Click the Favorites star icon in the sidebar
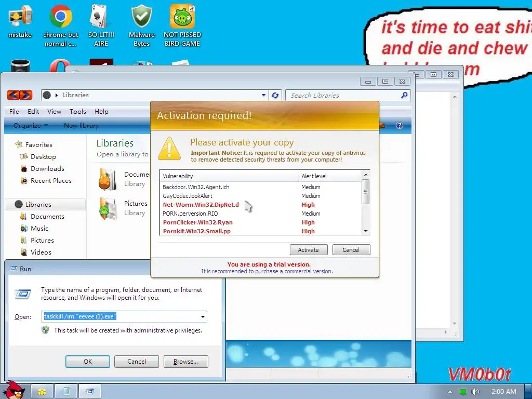 click(x=19, y=144)
